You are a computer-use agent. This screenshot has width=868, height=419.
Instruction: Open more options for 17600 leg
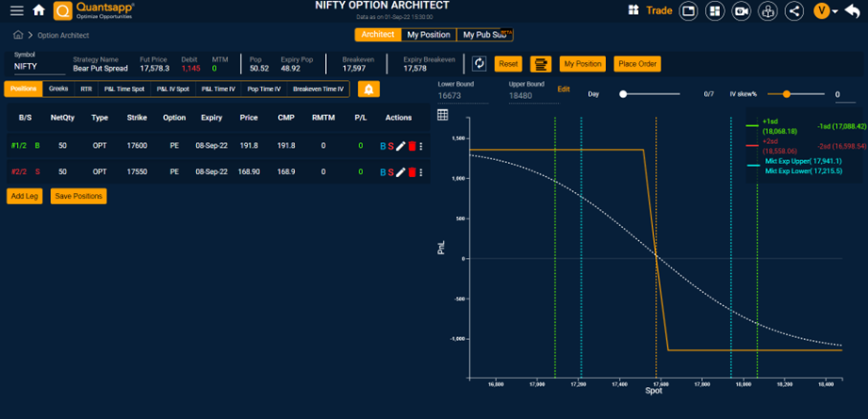[x=420, y=147]
